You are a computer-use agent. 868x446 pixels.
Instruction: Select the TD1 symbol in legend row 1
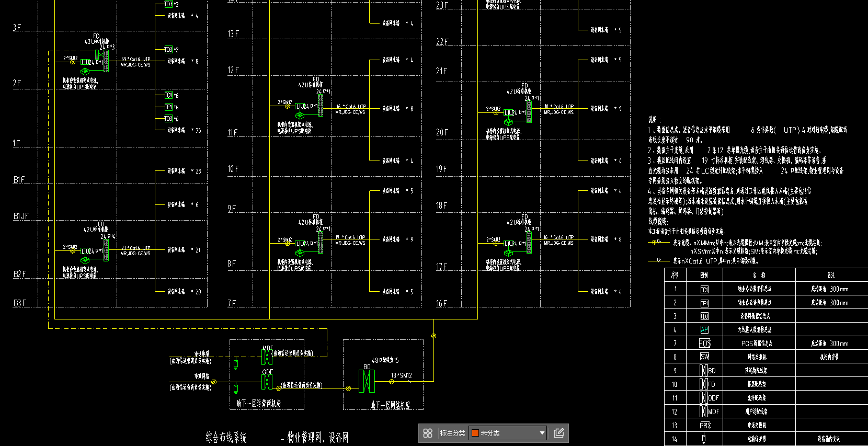704,289
